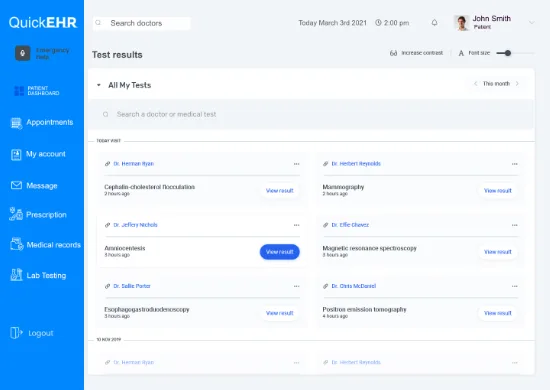550x390 pixels.
Task: Open options for Positron emission tomography card
Action: 515,286
